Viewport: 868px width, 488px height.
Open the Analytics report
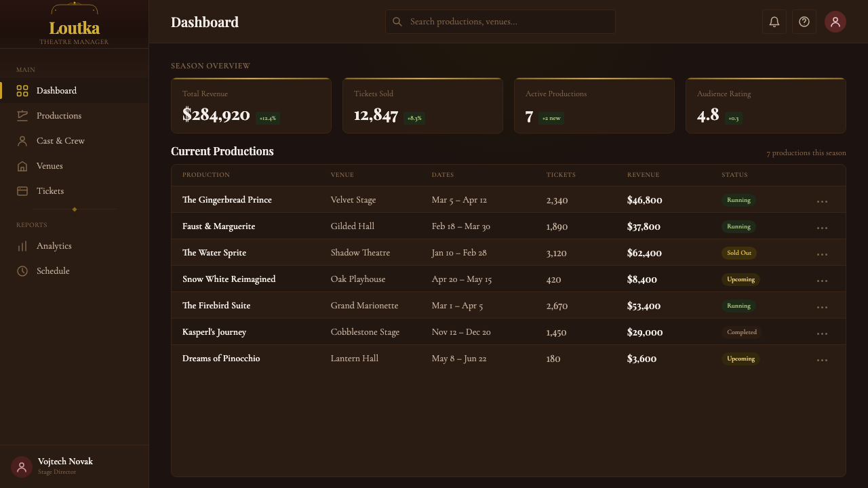click(74, 246)
